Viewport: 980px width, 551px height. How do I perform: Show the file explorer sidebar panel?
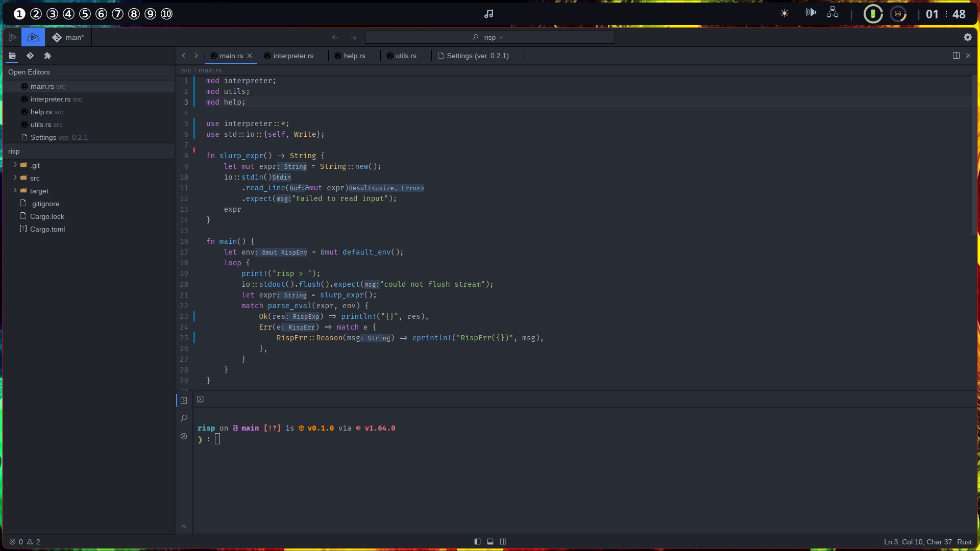click(12, 56)
